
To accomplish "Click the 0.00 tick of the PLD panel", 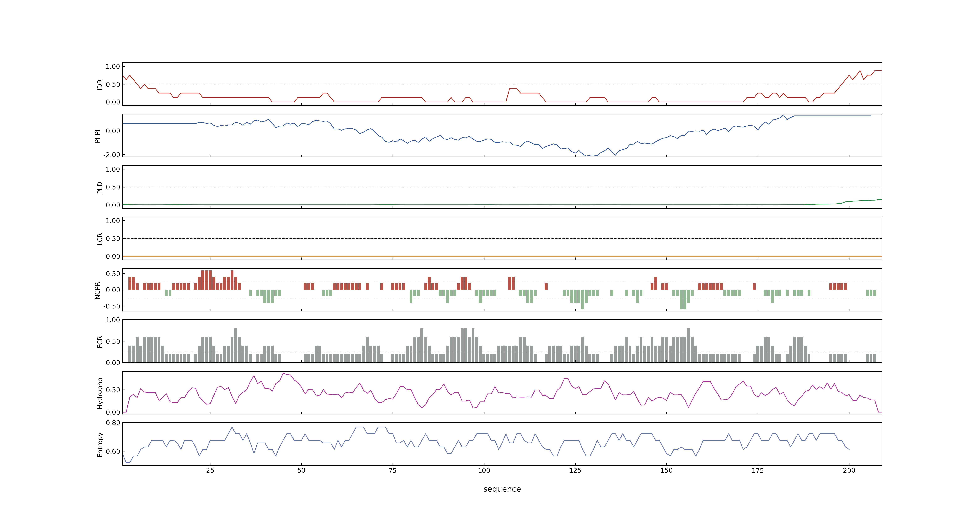I will point(113,205).
